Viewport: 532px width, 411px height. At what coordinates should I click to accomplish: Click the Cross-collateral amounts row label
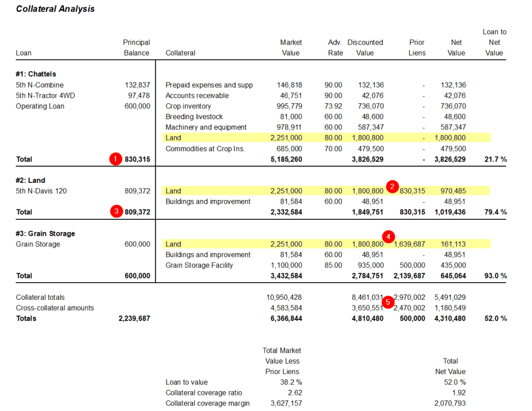click(55, 308)
